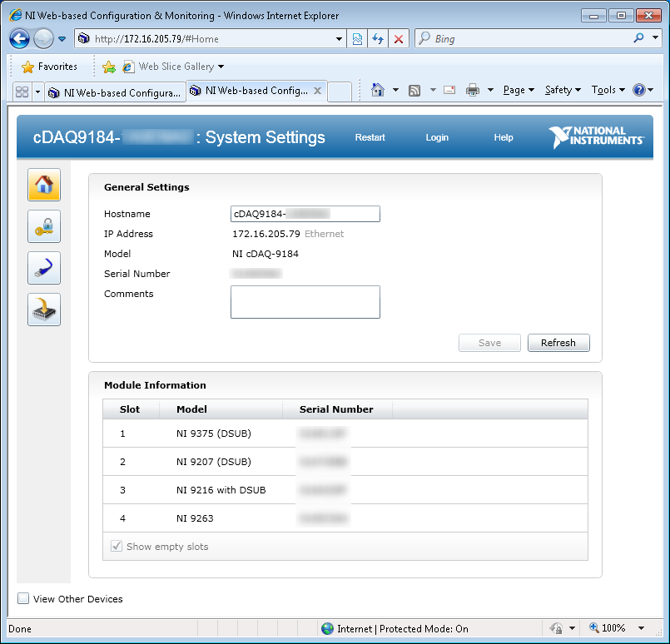Click the National Instruments logo

(x=597, y=137)
